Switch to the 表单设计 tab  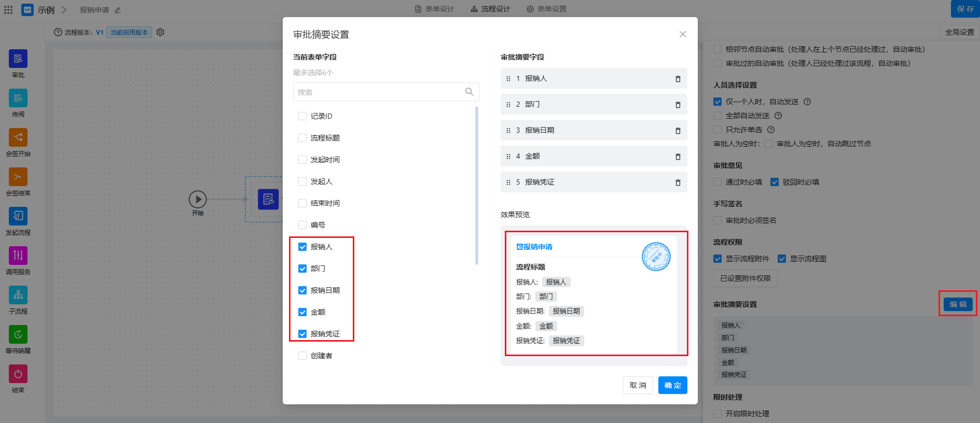coord(435,9)
